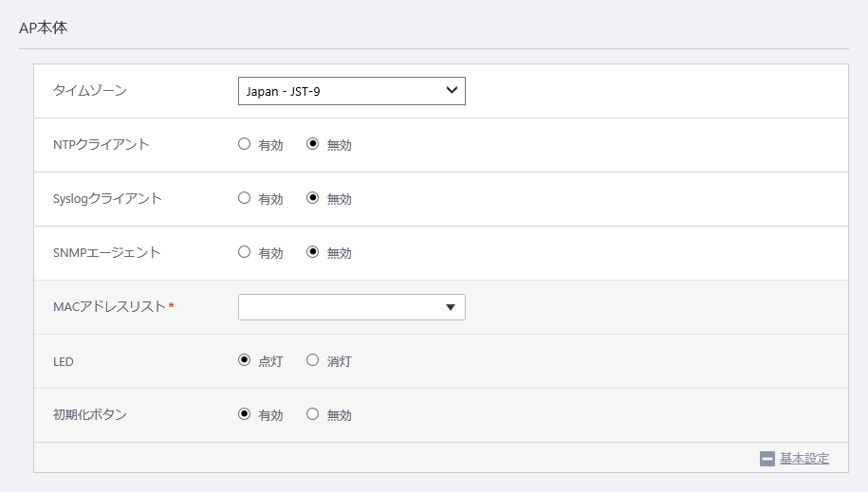Open the MACアドレスリスト dropdown
Screen dimensions: 868x492
[352, 307]
